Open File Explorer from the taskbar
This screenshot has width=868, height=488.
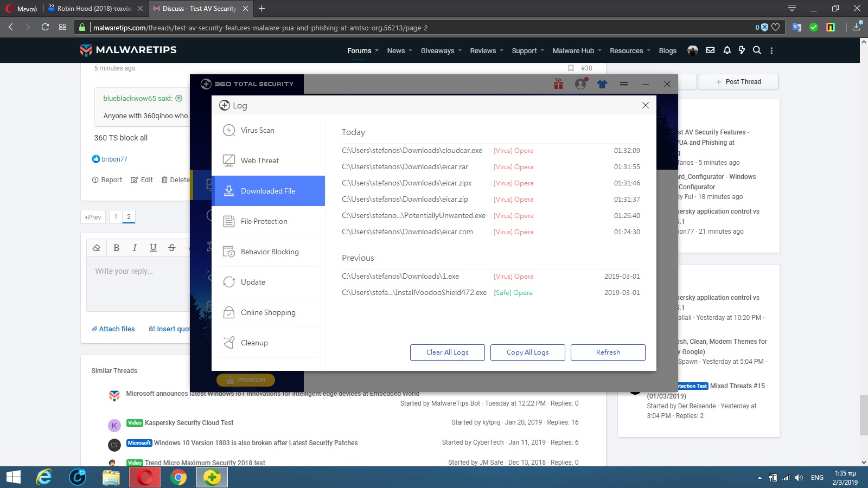click(111, 477)
